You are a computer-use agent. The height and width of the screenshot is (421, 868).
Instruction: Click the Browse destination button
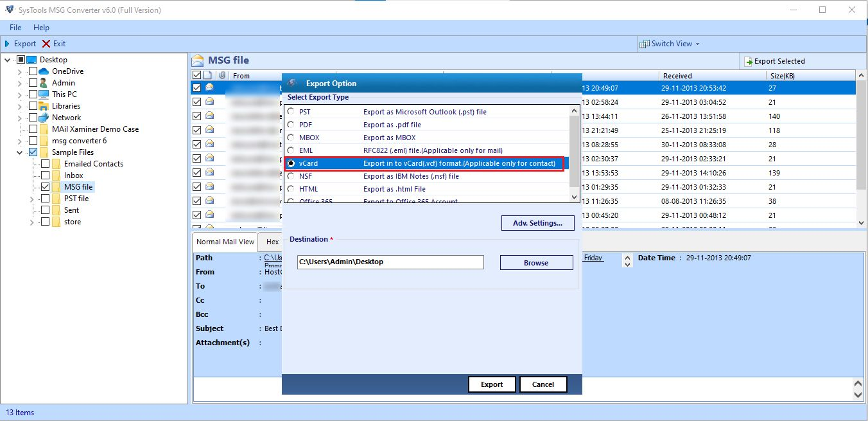536,262
